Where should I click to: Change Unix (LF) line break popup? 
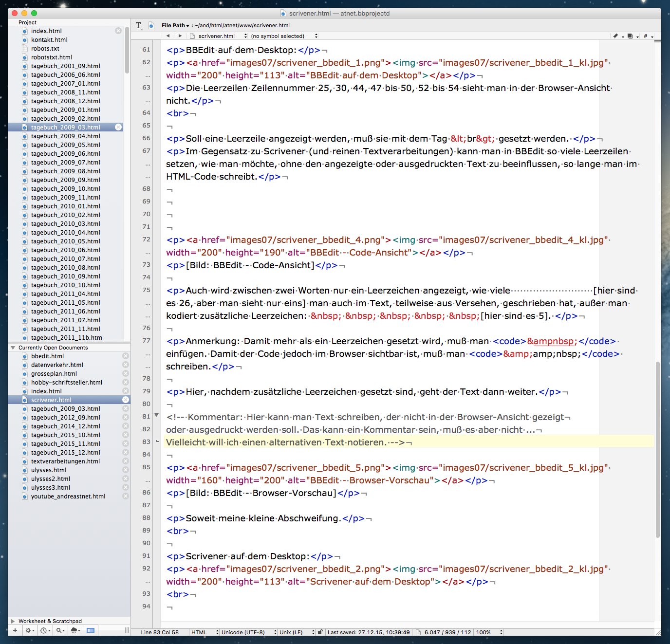pyautogui.click(x=297, y=632)
